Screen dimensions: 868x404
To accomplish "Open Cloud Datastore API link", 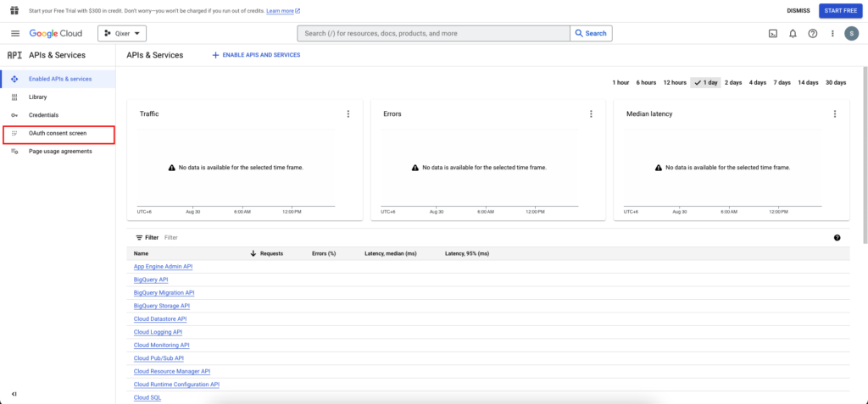I will (160, 319).
